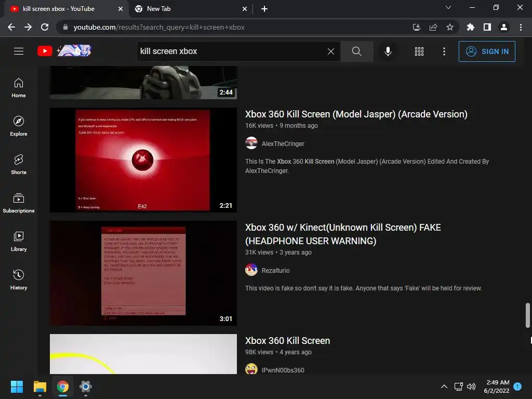Screen dimensions: 532x399
Task: Show hidden system tray icons
Action: tap(444, 387)
